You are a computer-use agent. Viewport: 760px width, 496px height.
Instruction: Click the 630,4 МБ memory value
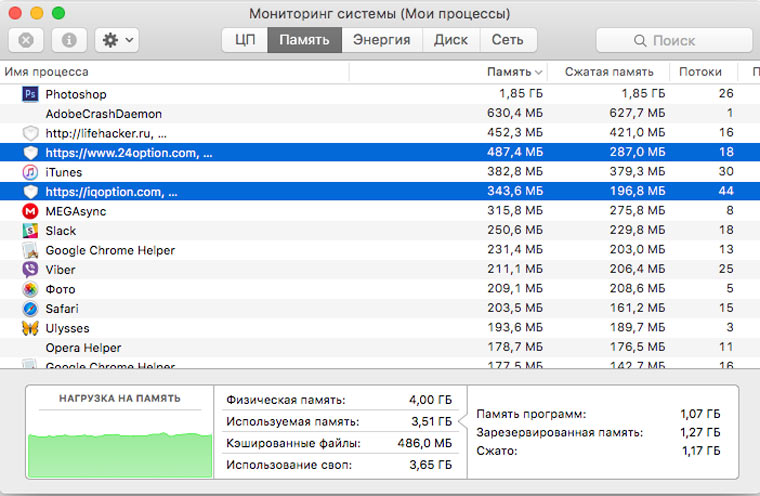(x=515, y=113)
